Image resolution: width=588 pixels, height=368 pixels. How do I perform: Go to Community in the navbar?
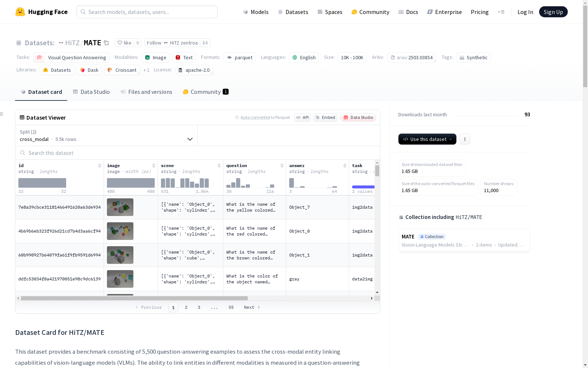tap(370, 12)
